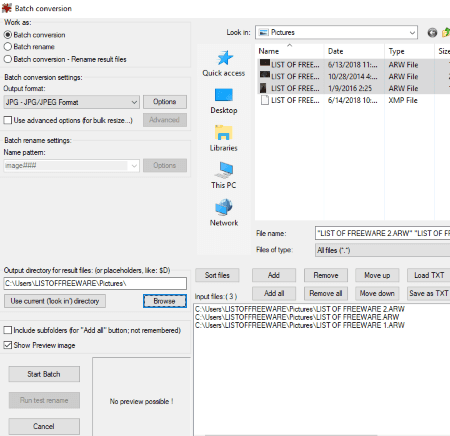Screen dimensions: 450x436
Task: Click the up one level folder icon
Action: 446,33
